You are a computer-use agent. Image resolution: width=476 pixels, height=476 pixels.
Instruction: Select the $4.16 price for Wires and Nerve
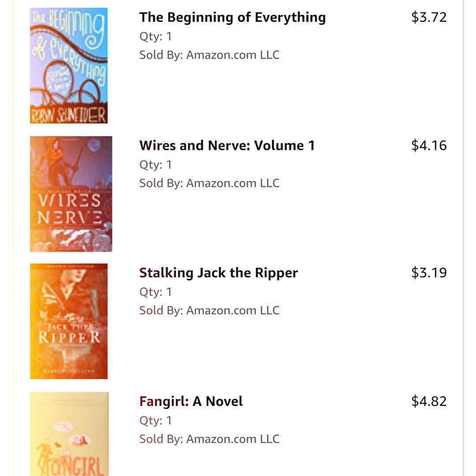tap(429, 145)
